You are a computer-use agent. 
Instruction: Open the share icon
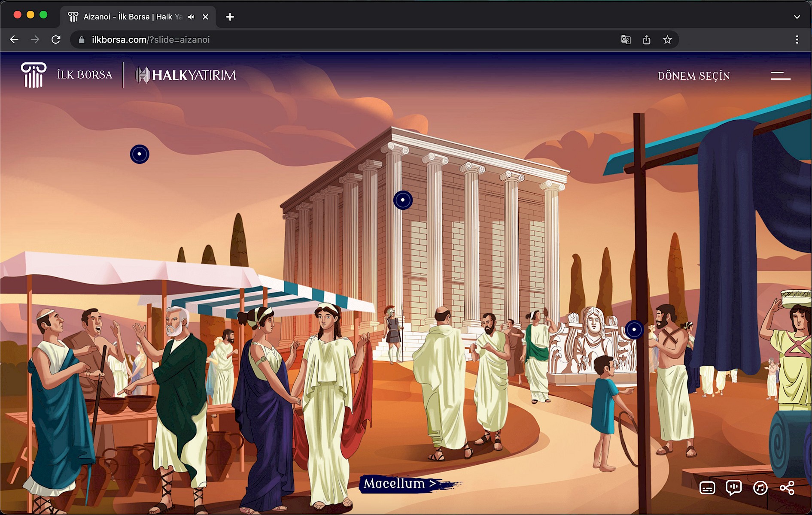click(x=787, y=488)
